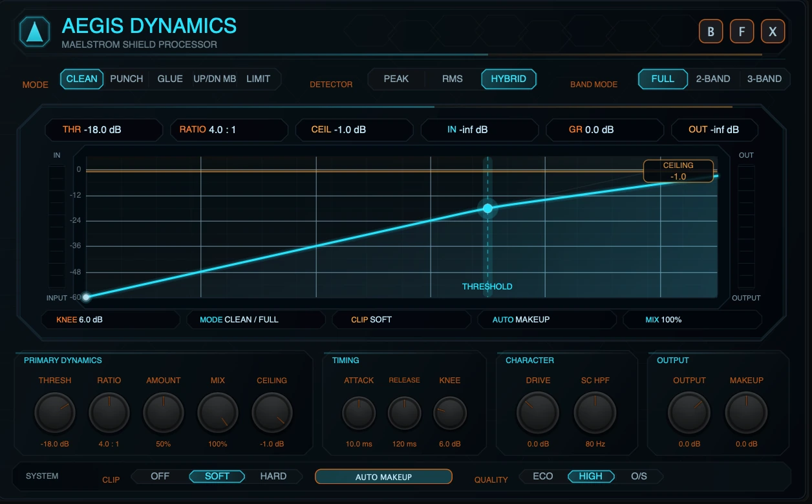Select LIMIT mode
Screen dimensions: 812x504
tap(259, 79)
